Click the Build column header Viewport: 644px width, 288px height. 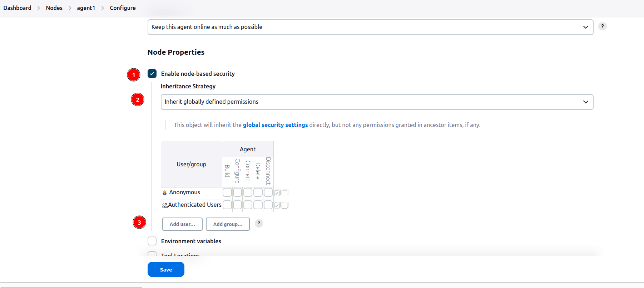[227, 171]
